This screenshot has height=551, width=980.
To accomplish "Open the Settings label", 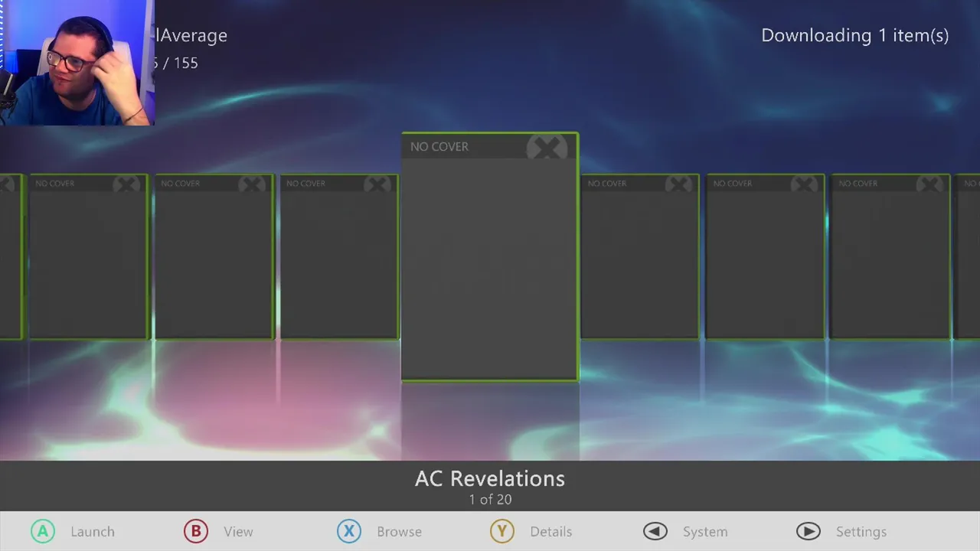I will [x=861, y=532].
